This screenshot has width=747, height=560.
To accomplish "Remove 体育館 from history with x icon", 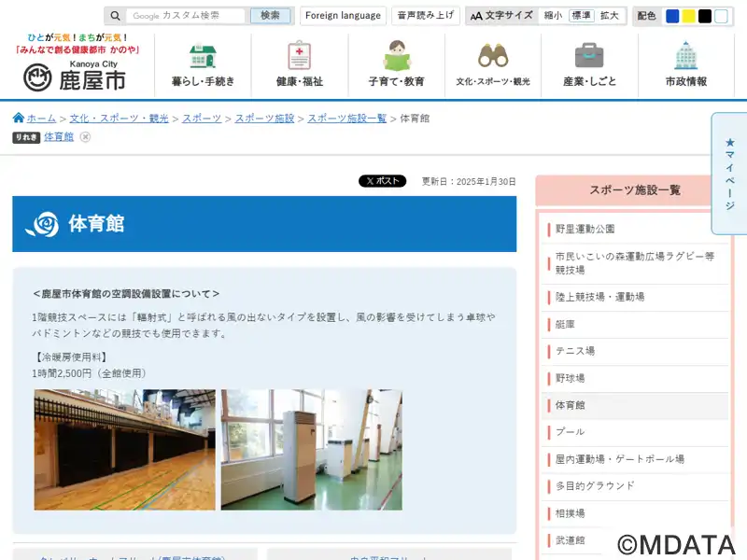I will (x=85, y=137).
